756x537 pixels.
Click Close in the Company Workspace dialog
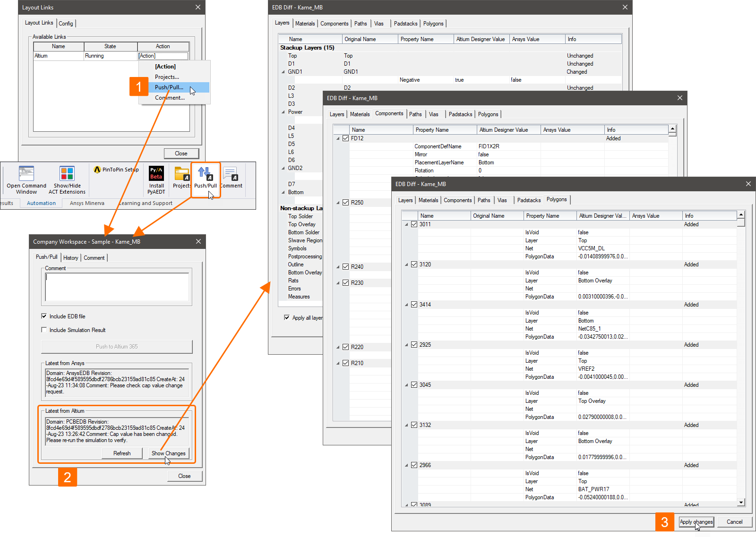185,476
